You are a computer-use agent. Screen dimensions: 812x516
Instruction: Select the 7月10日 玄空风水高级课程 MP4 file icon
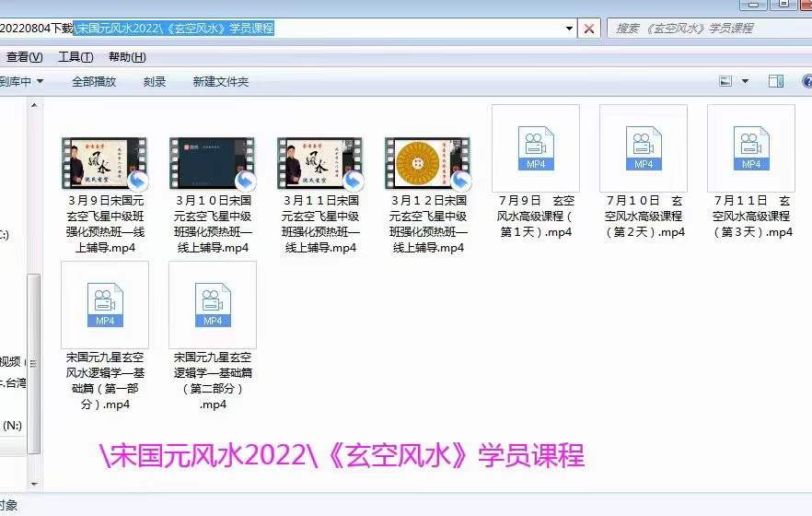tap(643, 147)
